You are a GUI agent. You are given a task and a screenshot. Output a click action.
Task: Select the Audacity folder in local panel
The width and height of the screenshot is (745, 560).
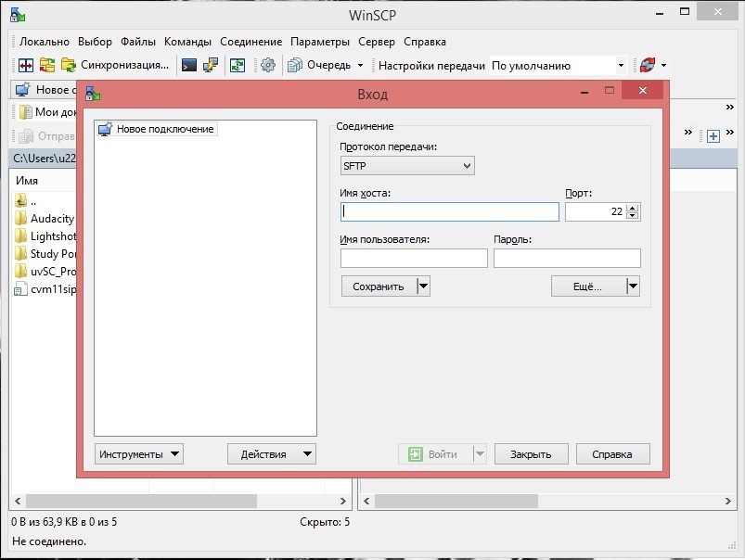45,219
